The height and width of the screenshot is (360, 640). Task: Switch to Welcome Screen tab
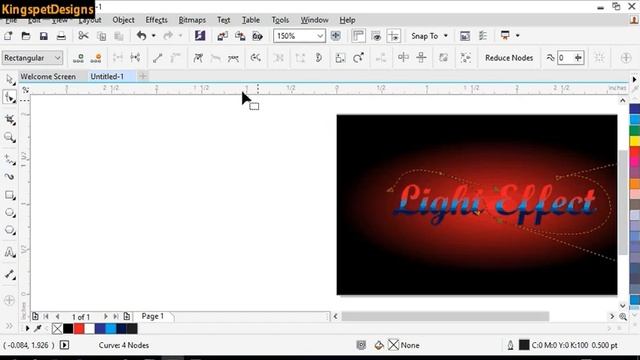tap(48, 76)
